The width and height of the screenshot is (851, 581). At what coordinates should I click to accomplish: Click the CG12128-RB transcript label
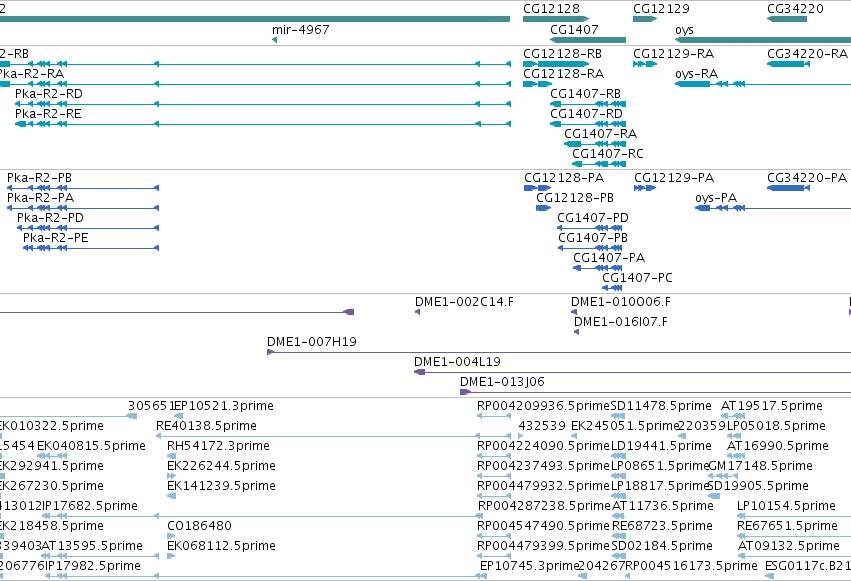(x=562, y=54)
